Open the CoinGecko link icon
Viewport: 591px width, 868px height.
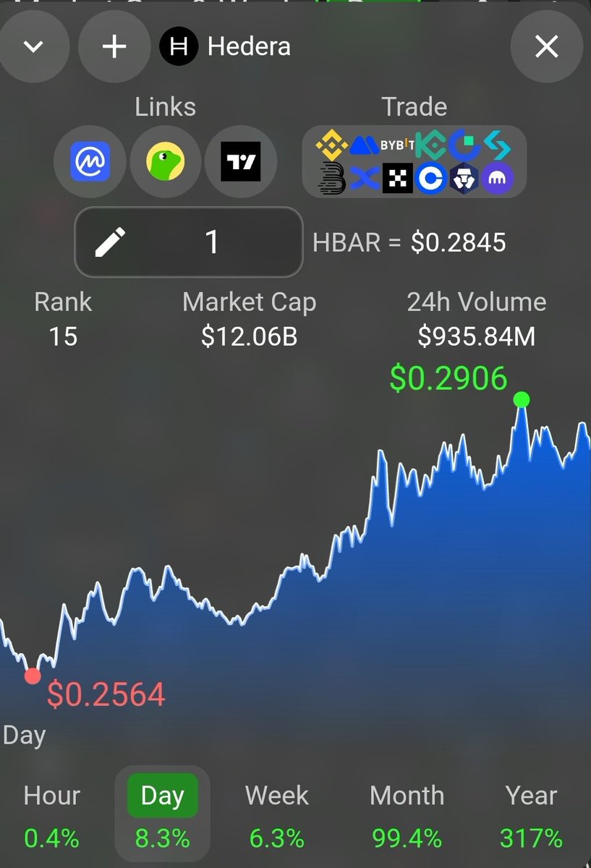coord(165,161)
